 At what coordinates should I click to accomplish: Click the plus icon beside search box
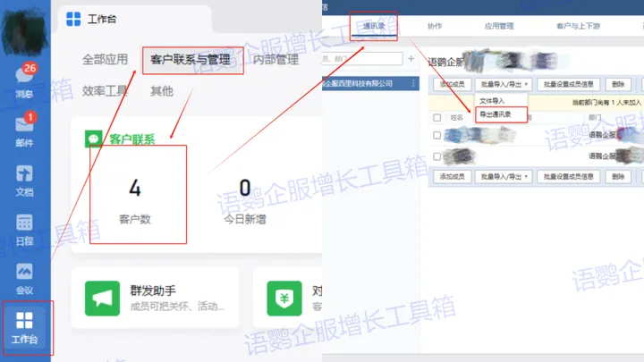(411, 59)
